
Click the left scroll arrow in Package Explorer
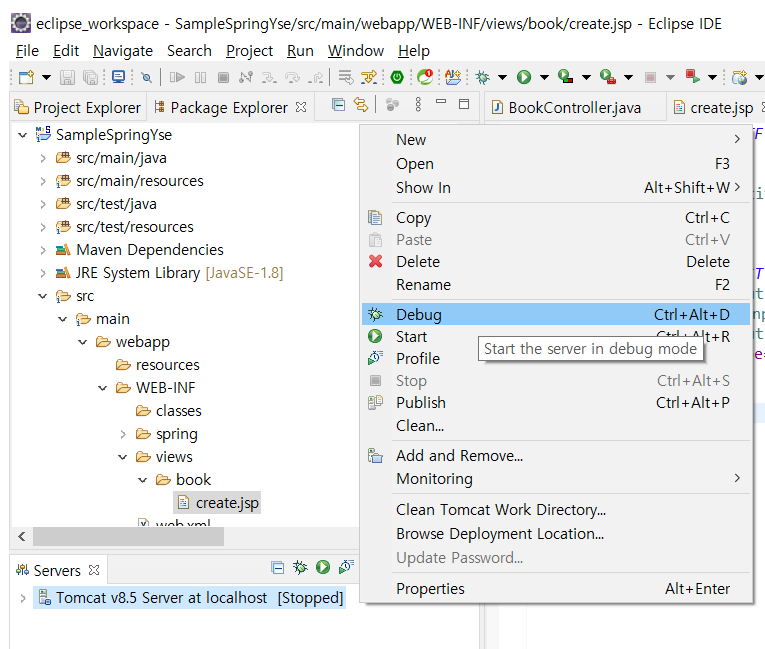click(22, 537)
